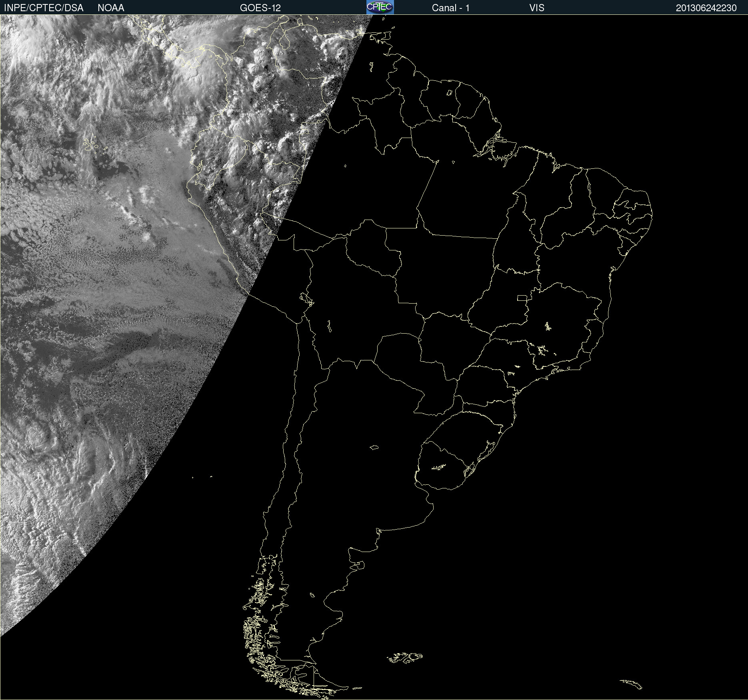The width and height of the screenshot is (748, 700).
Task: Click the VIS channel label
Action: (537, 8)
